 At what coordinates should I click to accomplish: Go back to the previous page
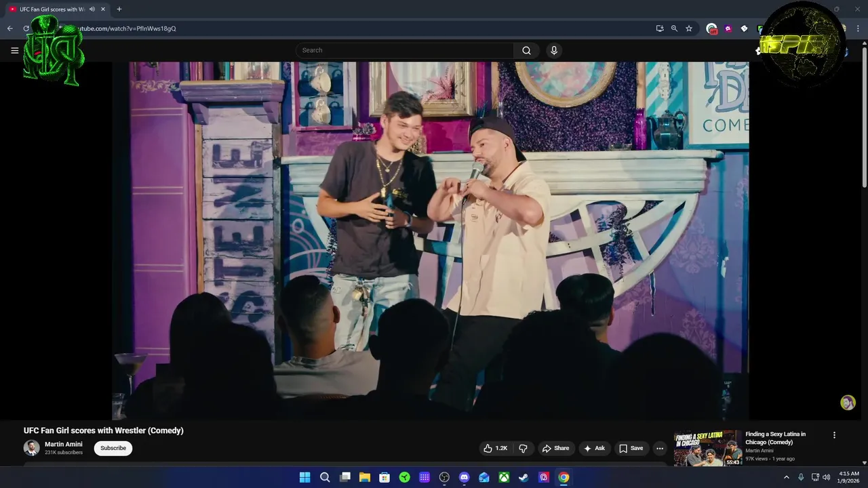(9, 28)
